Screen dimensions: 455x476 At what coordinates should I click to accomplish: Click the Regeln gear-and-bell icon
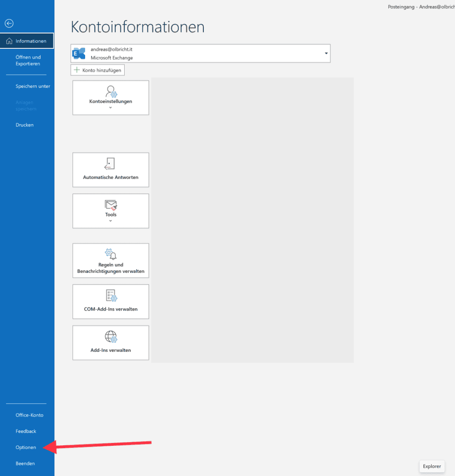click(111, 254)
